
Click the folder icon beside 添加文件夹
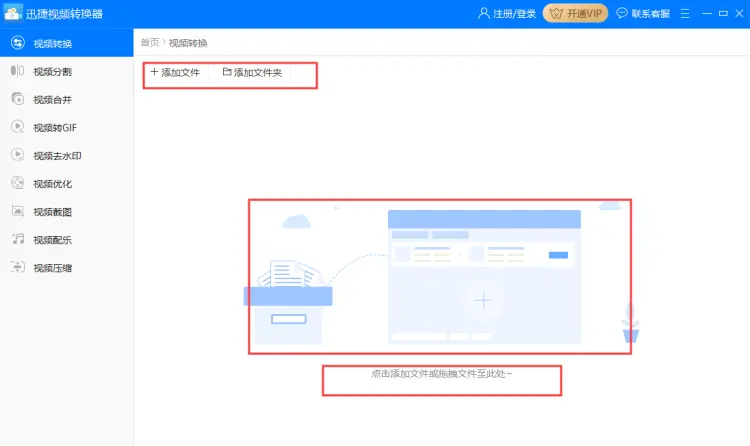coord(227,72)
